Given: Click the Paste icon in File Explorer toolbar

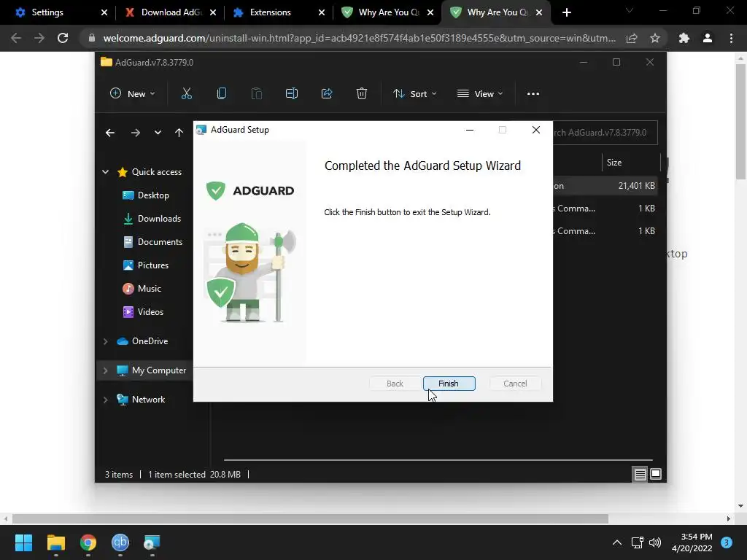Looking at the screenshot, I should point(256,94).
